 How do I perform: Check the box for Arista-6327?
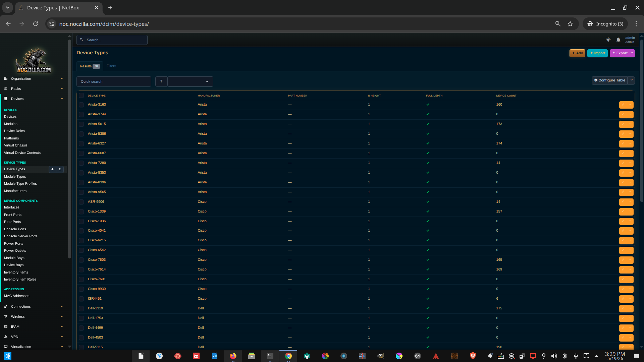[x=82, y=144]
